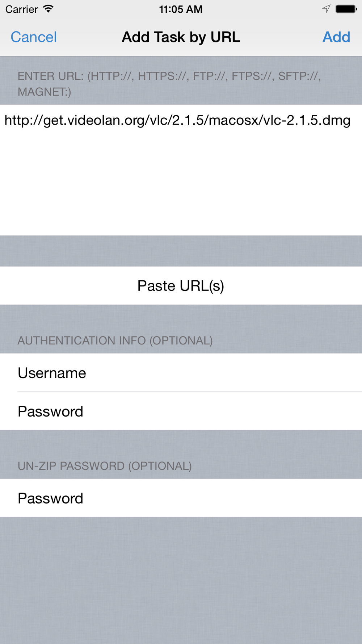Confirm with the Add button
362x644 pixels.
click(336, 37)
